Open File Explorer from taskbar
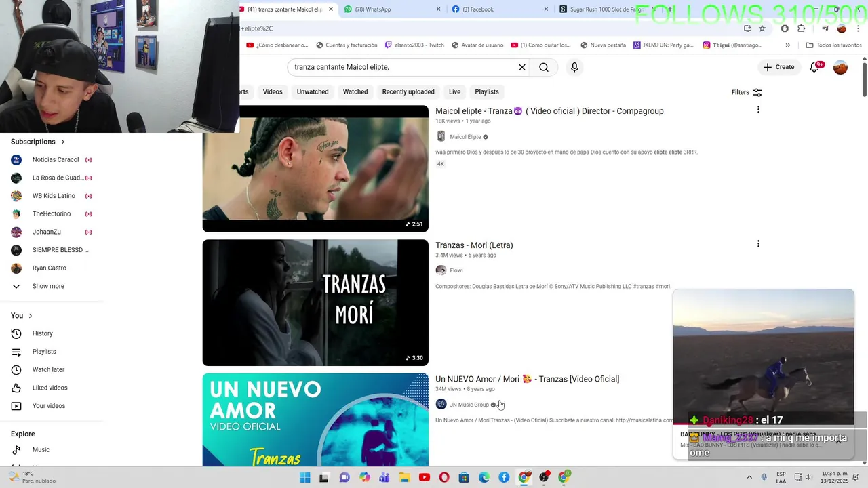Screen dimensions: 868x488 (x=405, y=477)
